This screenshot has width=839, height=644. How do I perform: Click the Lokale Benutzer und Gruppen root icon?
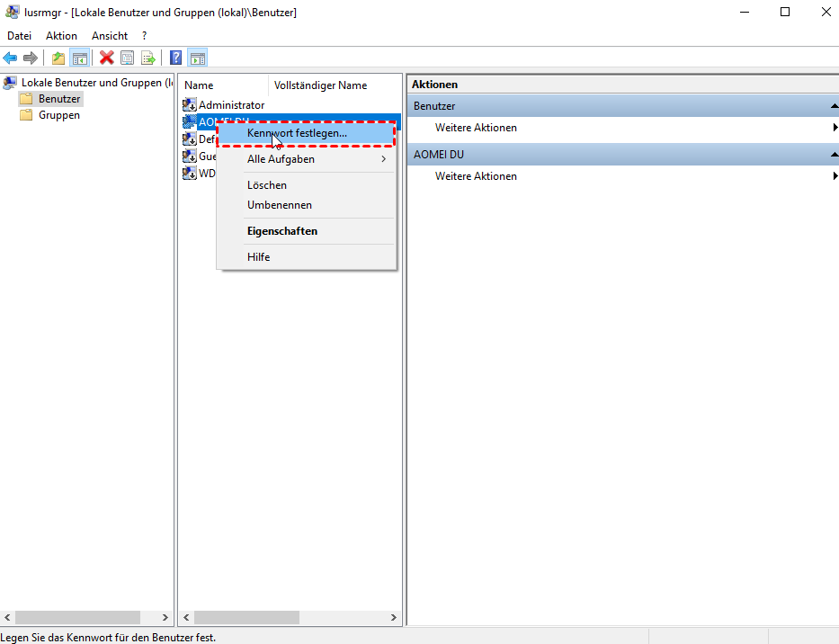[10, 83]
